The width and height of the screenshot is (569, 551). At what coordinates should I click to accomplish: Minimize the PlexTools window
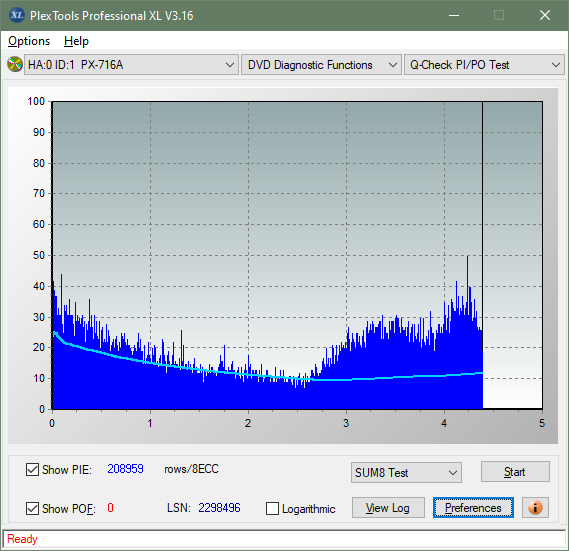[454, 15]
